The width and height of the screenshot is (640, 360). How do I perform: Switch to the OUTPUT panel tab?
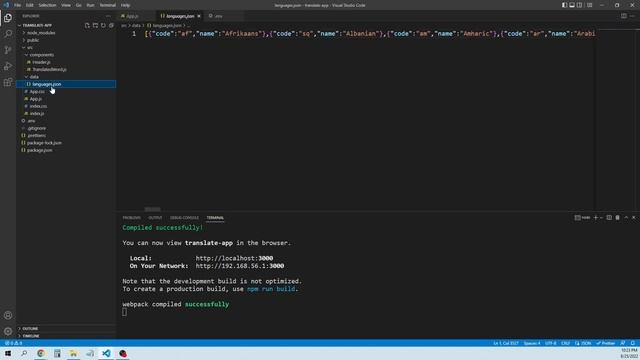pyautogui.click(x=155, y=218)
